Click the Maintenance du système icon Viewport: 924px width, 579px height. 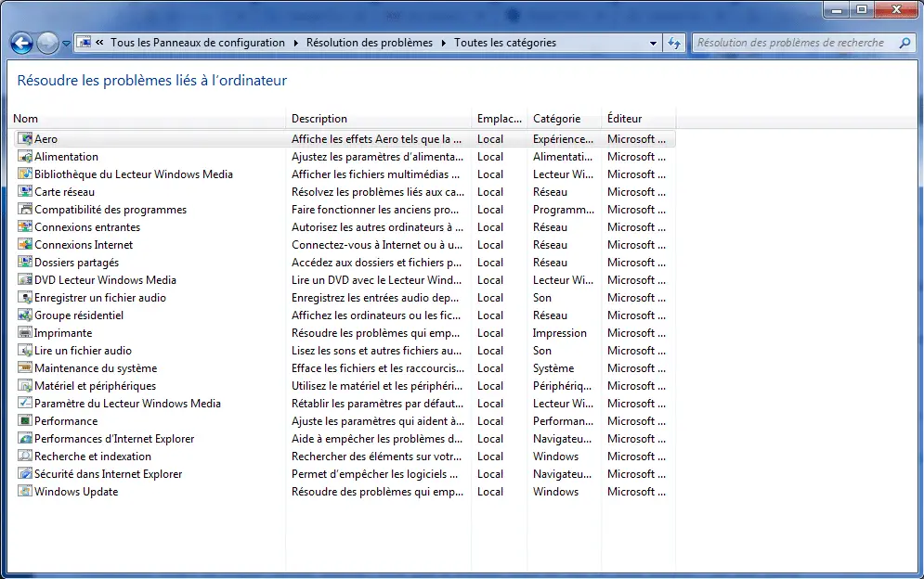coord(25,368)
